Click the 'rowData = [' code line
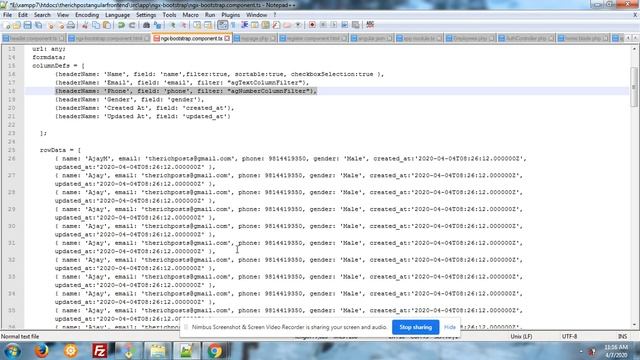 pyautogui.click(x=60, y=150)
